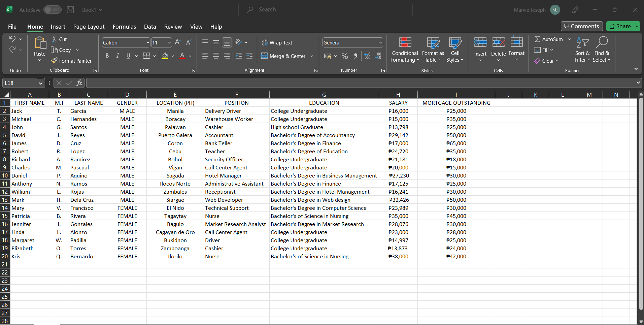This screenshot has width=644, height=325.
Task: Switch to the Page Layout tab
Action: coord(89,27)
